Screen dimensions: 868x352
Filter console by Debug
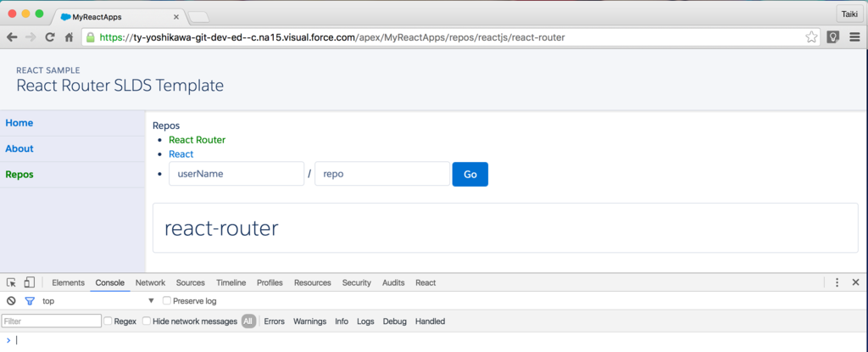click(395, 321)
